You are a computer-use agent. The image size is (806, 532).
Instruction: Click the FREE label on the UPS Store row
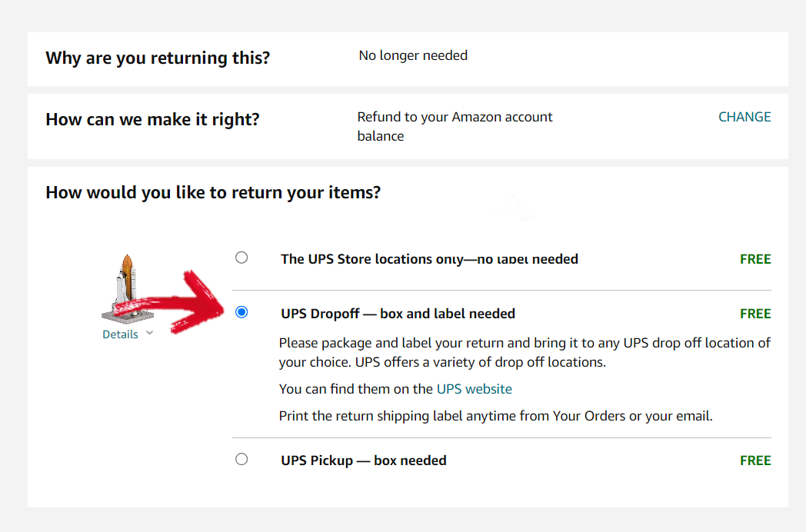click(x=755, y=259)
